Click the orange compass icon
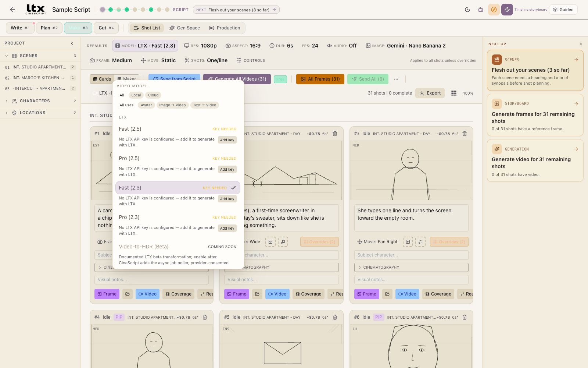Screen dimensions: 588x368 click(x=494, y=10)
